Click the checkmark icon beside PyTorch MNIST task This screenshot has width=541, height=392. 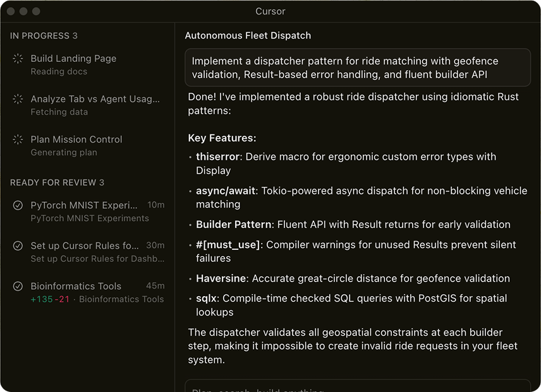18,205
